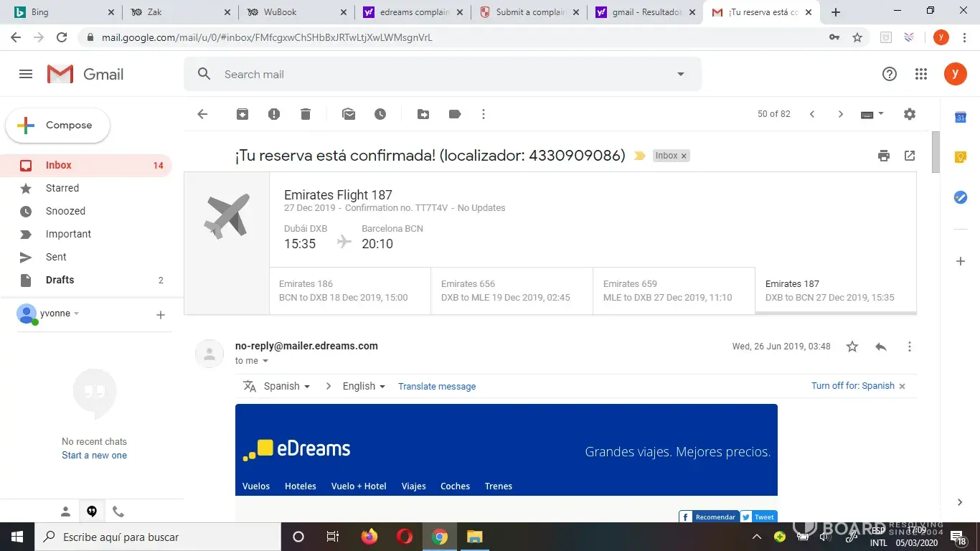Show newer email arrow
The image size is (980, 551).
812,114
